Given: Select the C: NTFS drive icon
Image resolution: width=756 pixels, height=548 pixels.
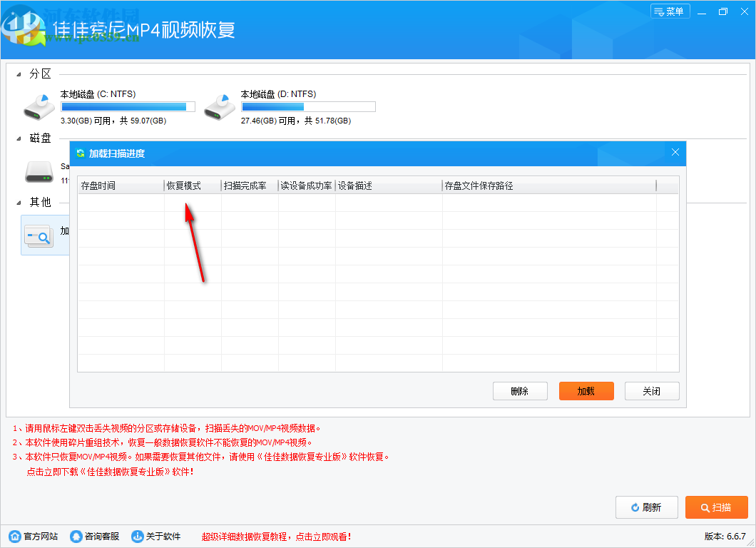Looking at the screenshot, I should [x=39, y=107].
